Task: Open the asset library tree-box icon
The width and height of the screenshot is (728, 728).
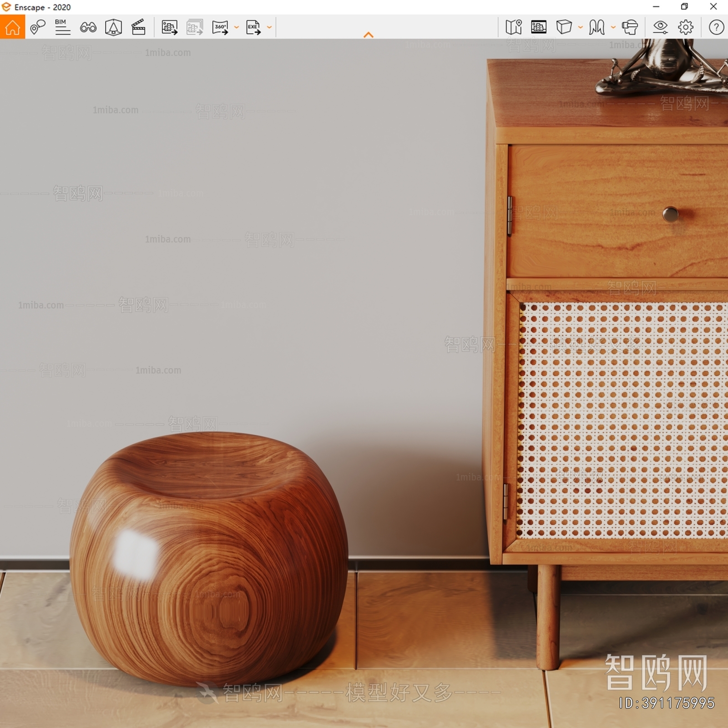Action: click(113, 27)
